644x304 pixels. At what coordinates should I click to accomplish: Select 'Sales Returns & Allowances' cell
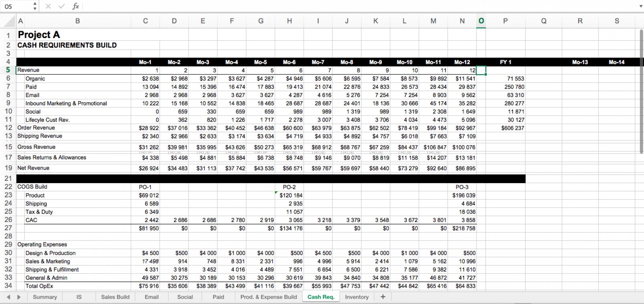52,157
